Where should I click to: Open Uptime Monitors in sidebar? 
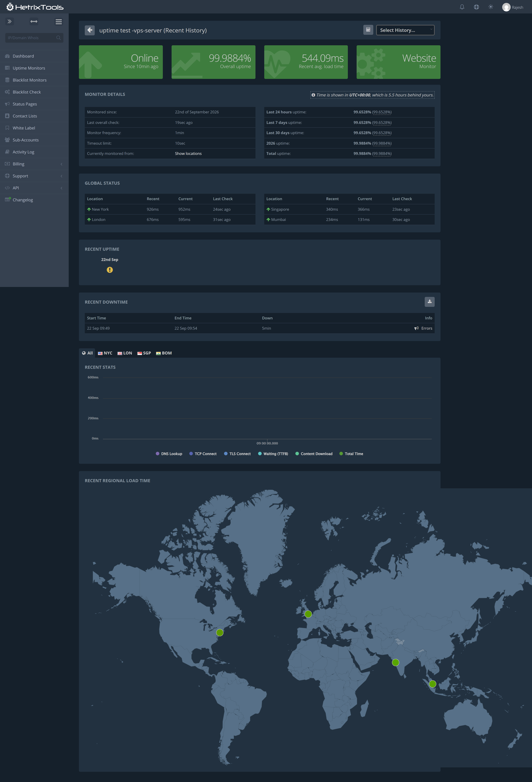tap(34, 68)
